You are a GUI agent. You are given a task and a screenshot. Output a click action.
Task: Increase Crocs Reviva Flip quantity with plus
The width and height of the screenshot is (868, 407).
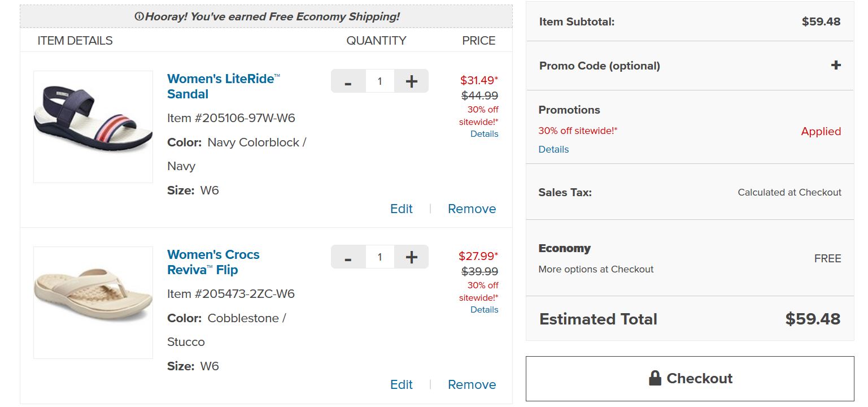[x=411, y=257]
